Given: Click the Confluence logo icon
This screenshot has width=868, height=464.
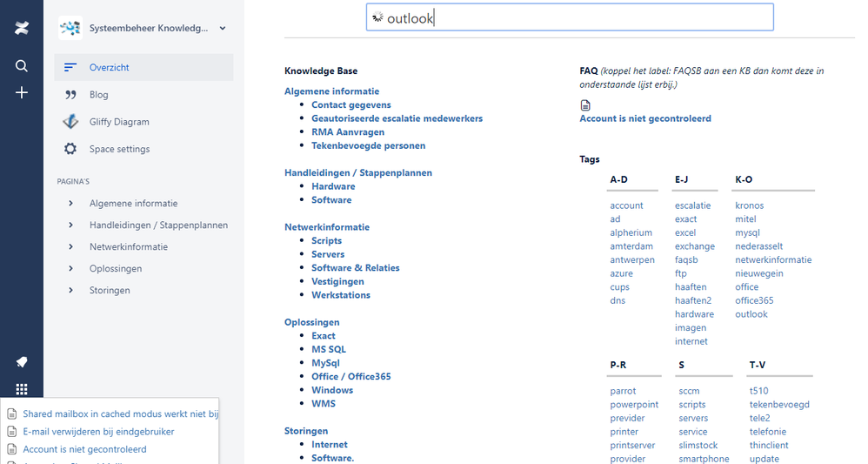Looking at the screenshot, I should pyautogui.click(x=22, y=28).
